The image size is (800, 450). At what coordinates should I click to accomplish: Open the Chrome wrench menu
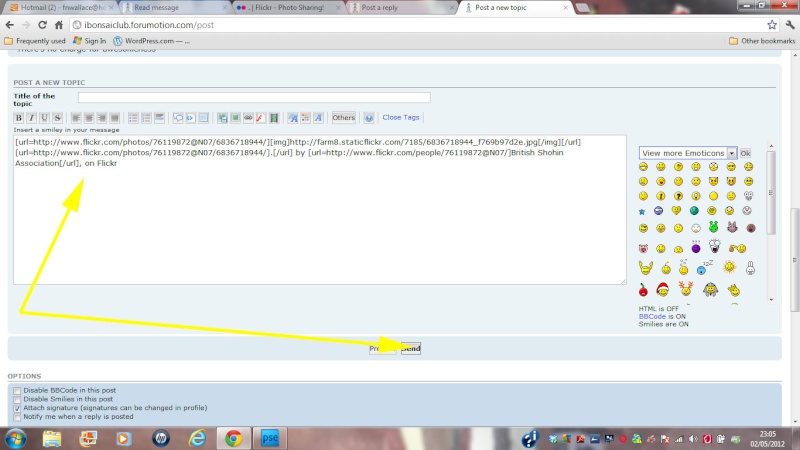point(790,25)
